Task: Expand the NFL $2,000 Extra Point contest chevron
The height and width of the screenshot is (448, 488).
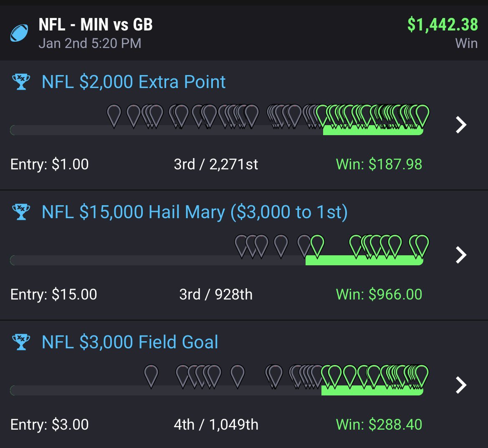Action: [x=461, y=125]
